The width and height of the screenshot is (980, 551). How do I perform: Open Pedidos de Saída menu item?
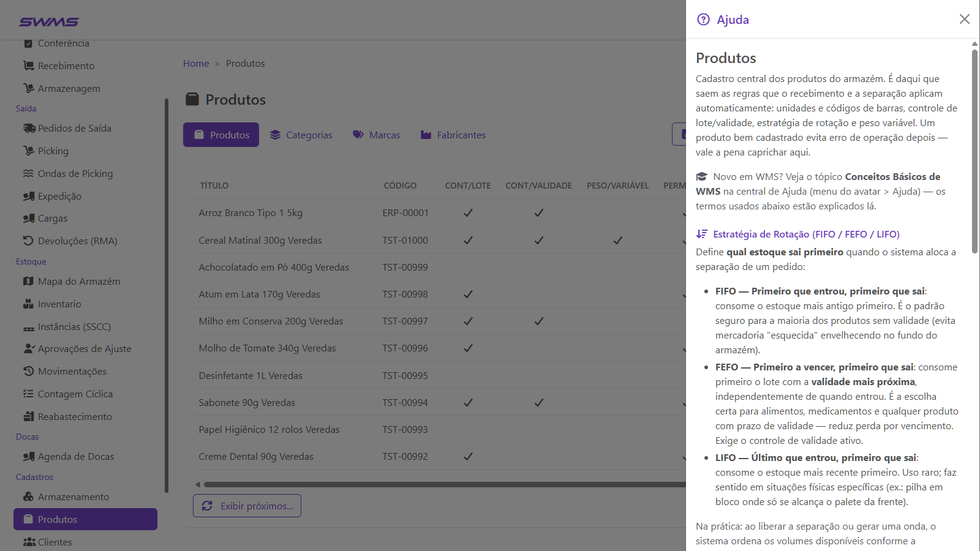coord(85,128)
